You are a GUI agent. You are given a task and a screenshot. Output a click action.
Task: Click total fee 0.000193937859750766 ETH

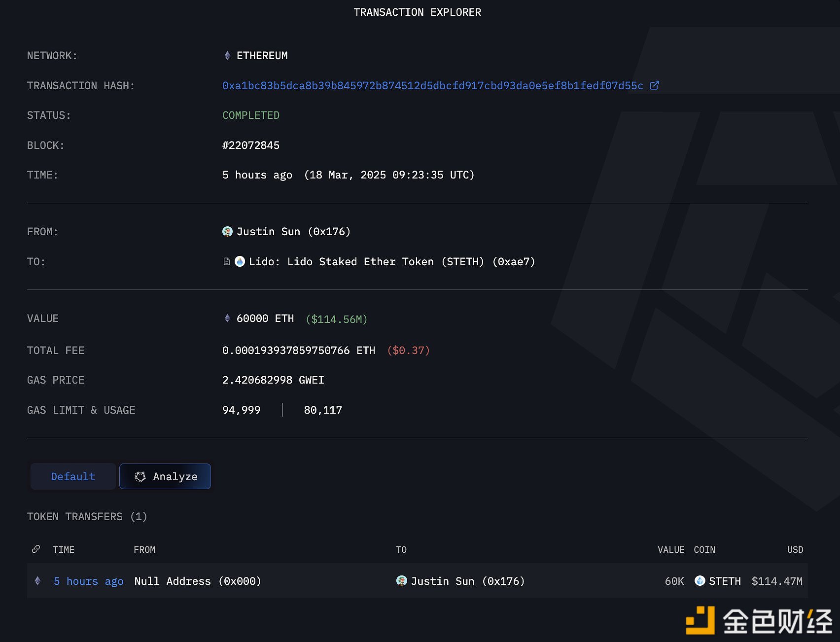pyautogui.click(x=299, y=350)
